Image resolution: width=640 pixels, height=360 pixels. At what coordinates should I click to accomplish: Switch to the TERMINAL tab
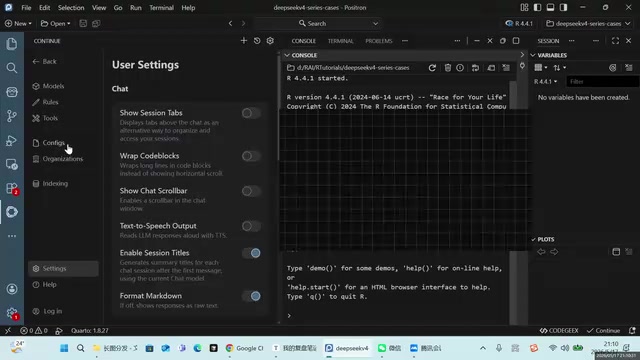tap(340, 41)
